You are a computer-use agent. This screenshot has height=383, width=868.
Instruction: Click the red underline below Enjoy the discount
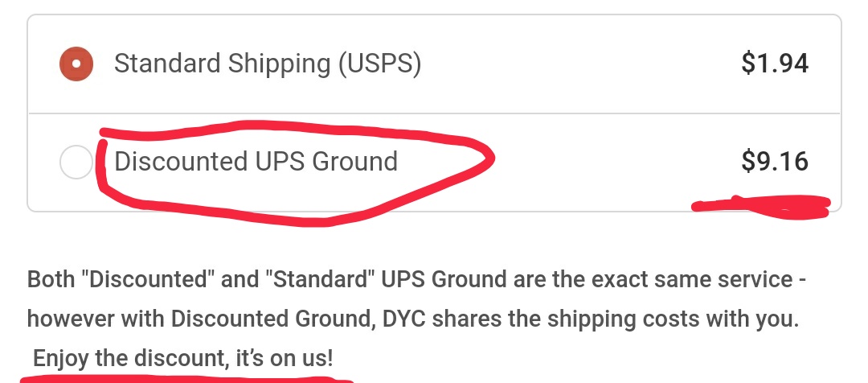185,377
